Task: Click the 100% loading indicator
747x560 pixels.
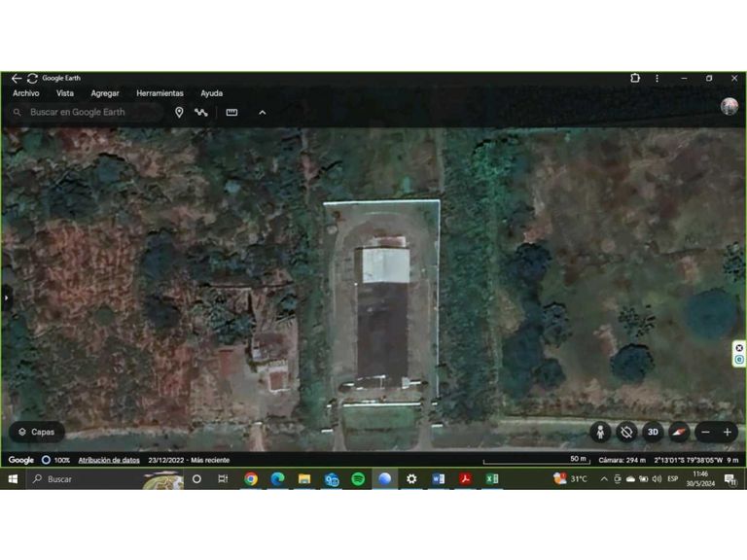Action: point(55,460)
